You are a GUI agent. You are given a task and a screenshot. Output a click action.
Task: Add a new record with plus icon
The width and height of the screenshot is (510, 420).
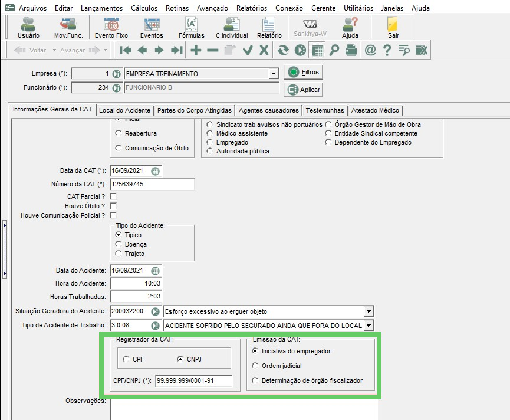196,50
